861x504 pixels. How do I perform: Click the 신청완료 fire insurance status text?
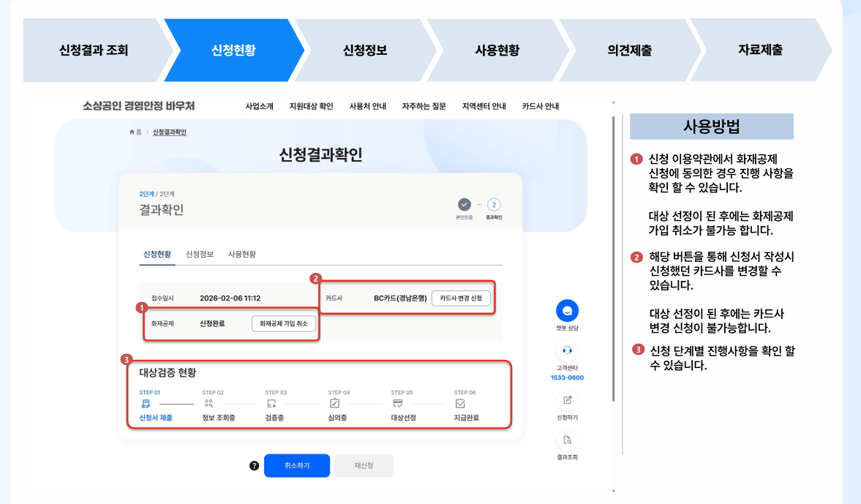point(212,324)
